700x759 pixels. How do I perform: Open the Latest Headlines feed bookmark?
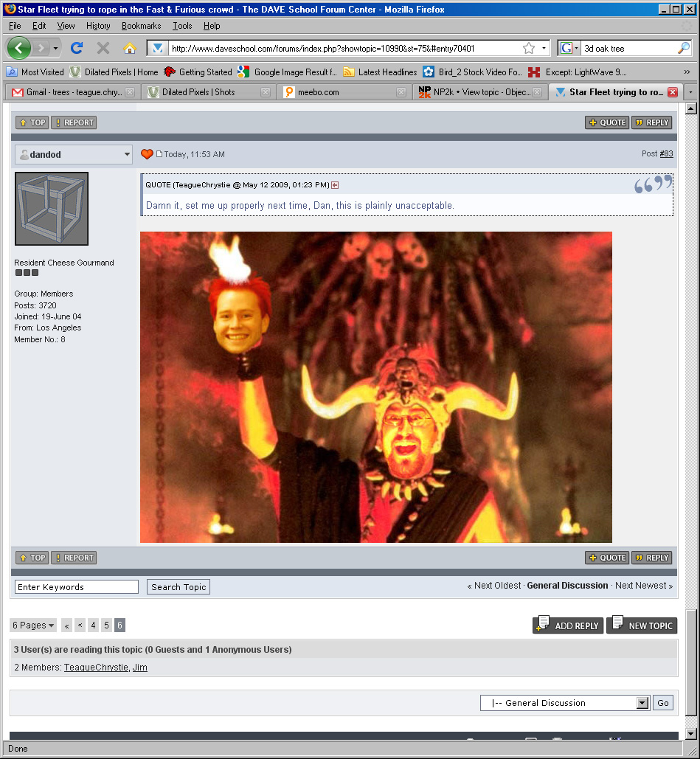[380, 72]
